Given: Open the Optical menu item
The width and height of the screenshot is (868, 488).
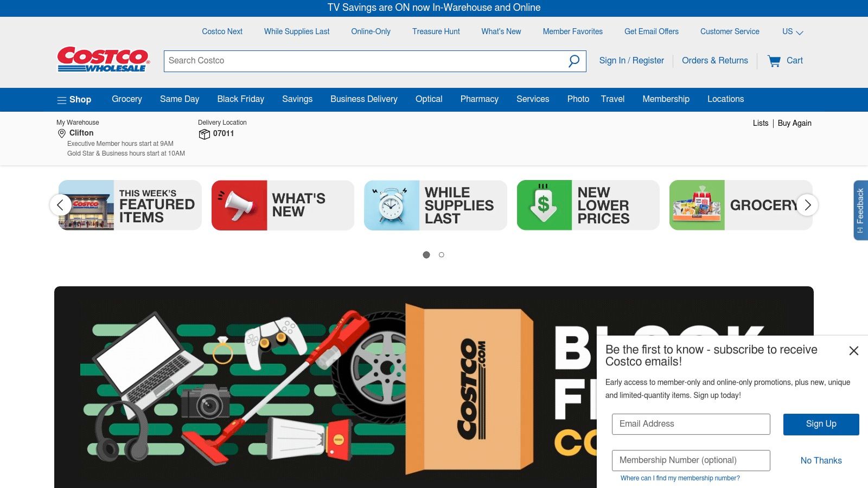Looking at the screenshot, I should click(x=429, y=99).
